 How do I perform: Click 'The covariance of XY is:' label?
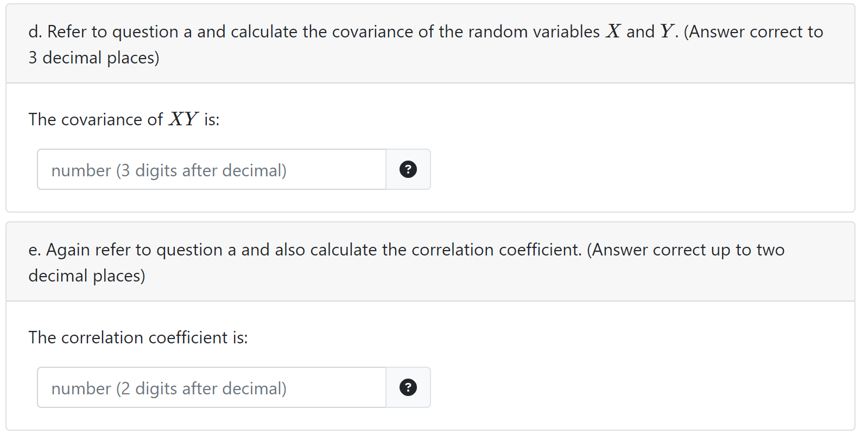click(124, 119)
